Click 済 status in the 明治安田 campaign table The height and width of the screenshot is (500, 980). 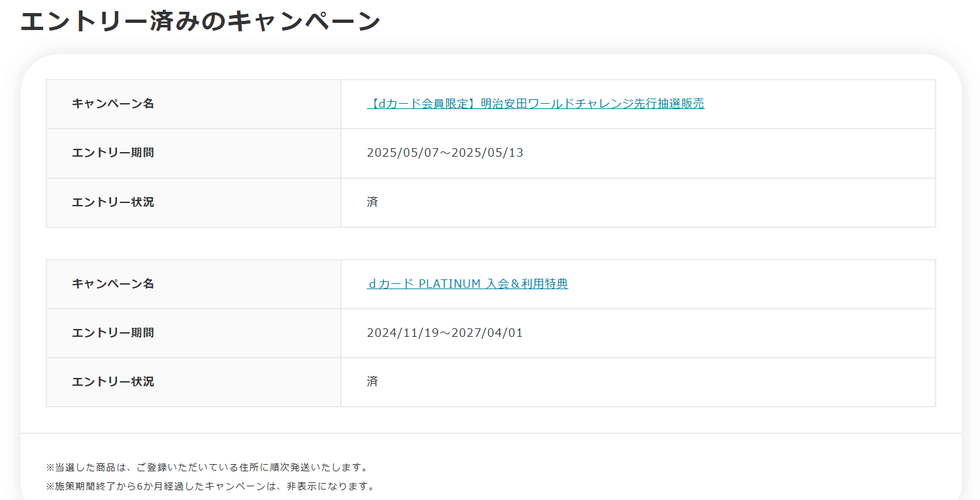pos(372,202)
